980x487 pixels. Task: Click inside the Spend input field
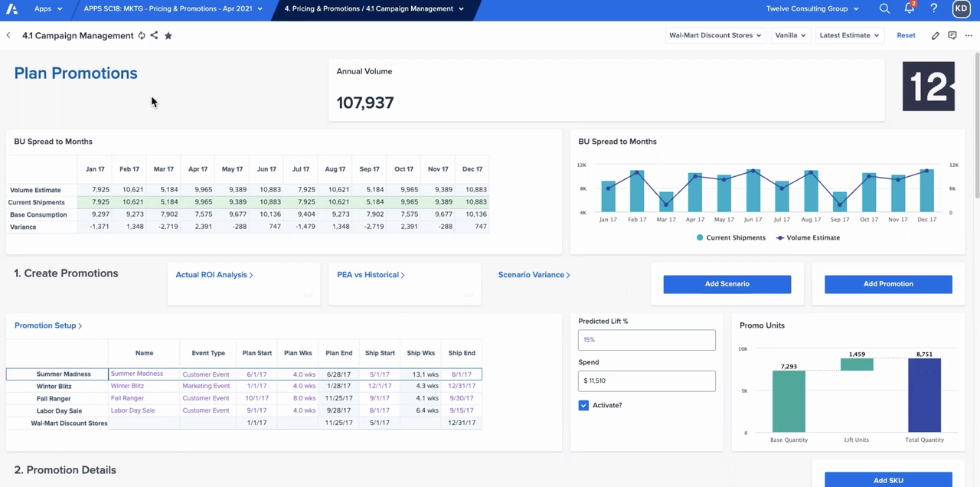click(x=646, y=381)
